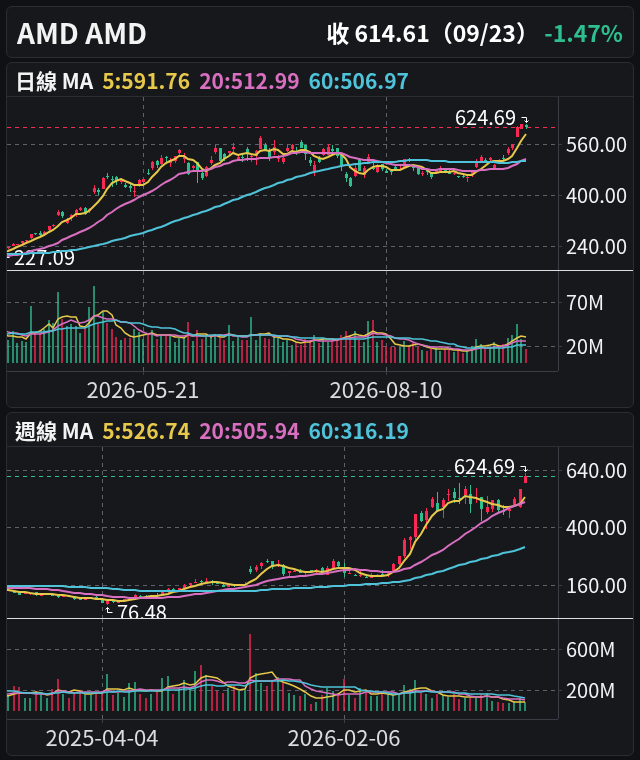This screenshot has height=760, width=640.
Task: Click the weekly MA 60:316.19 value
Action: pyautogui.click(x=358, y=431)
